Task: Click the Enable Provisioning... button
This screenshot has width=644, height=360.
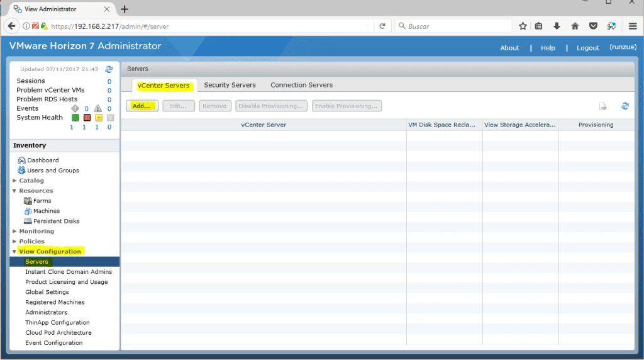Action: coord(347,106)
